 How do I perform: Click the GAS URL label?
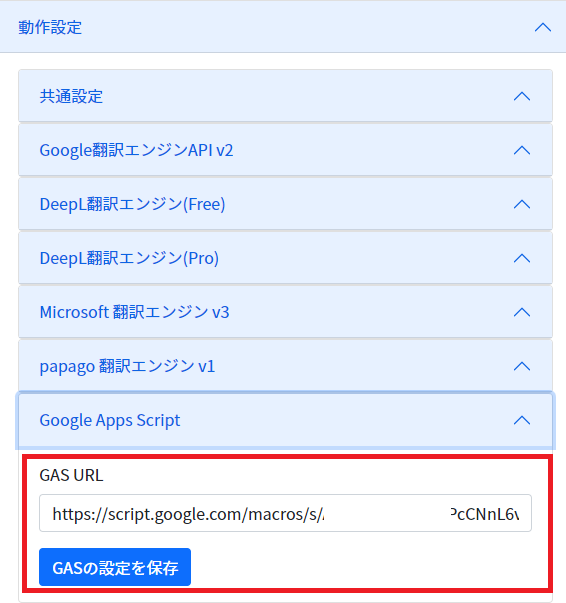71,475
